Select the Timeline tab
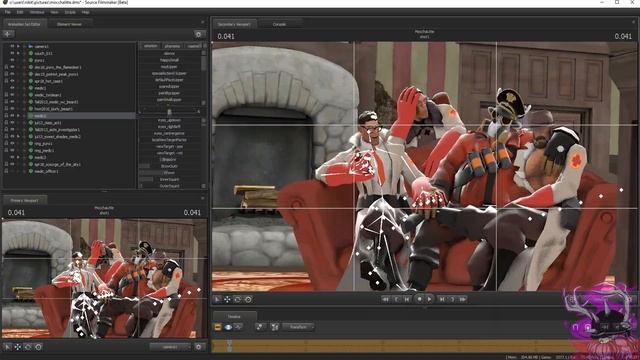The image size is (640, 360). (234, 316)
